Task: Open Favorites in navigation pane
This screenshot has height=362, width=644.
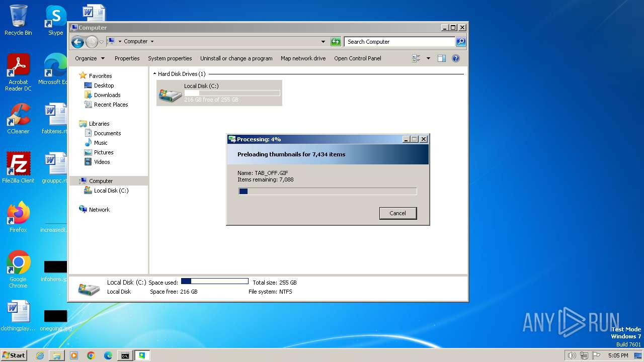Action: pyautogui.click(x=100, y=76)
